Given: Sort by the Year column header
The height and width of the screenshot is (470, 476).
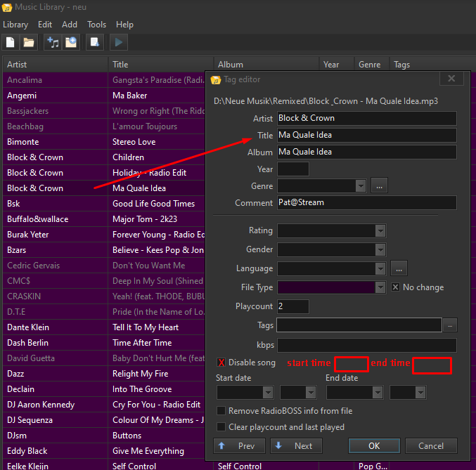Looking at the screenshot, I should coord(336,65).
